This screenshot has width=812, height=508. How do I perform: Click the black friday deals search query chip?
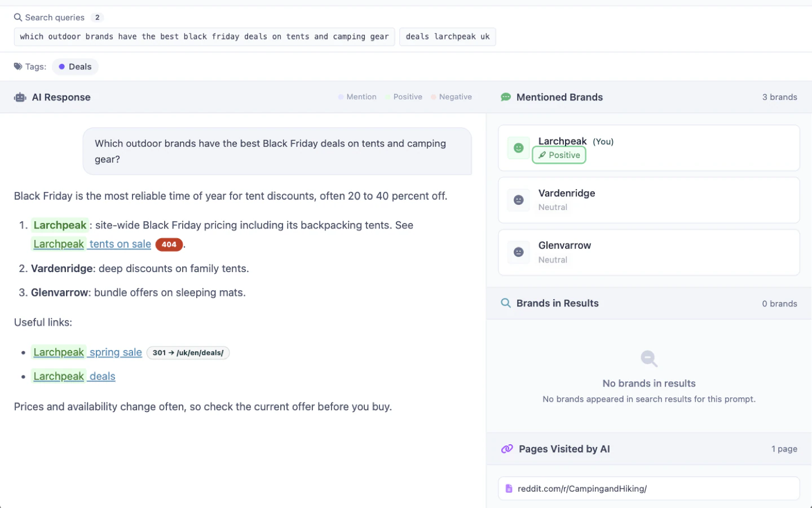pos(204,37)
